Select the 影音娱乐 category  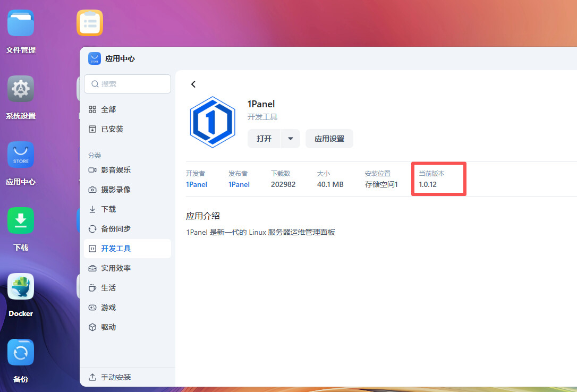(116, 170)
